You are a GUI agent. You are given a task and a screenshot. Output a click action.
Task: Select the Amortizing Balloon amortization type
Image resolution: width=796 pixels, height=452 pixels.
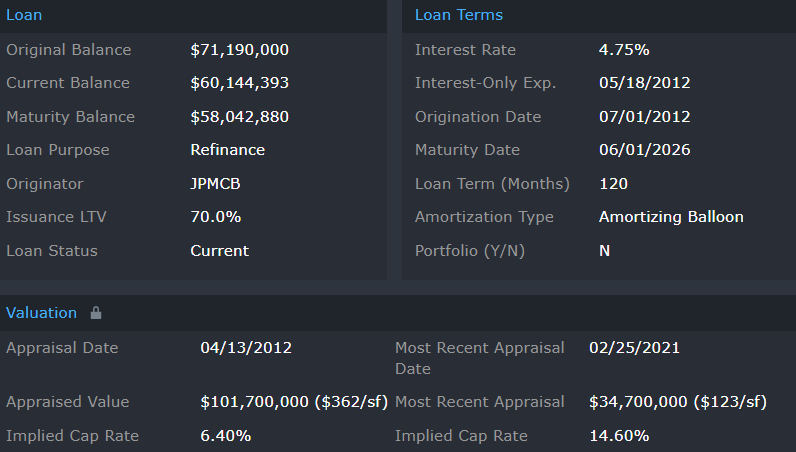[x=671, y=217]
